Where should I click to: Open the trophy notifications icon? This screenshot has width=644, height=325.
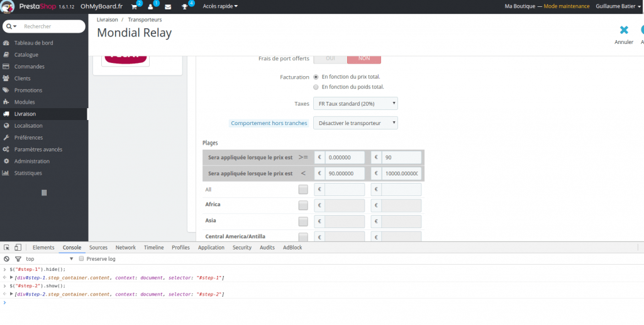[185, 6]
